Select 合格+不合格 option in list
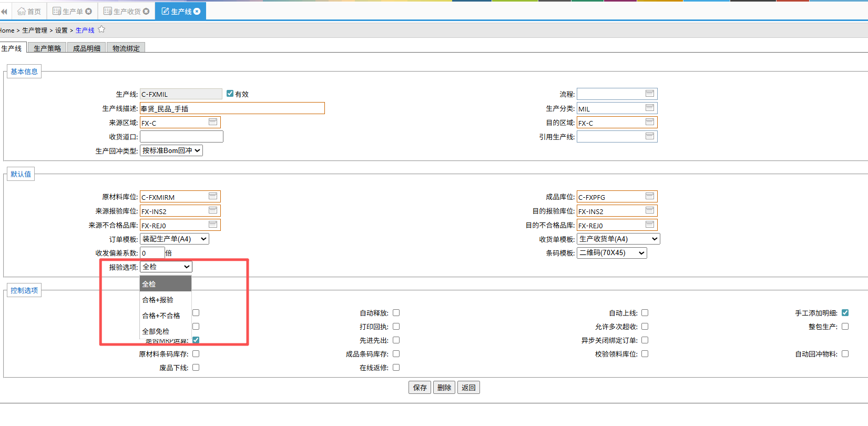Viewport: 868px width, 426px height. (x=166, y=315)
